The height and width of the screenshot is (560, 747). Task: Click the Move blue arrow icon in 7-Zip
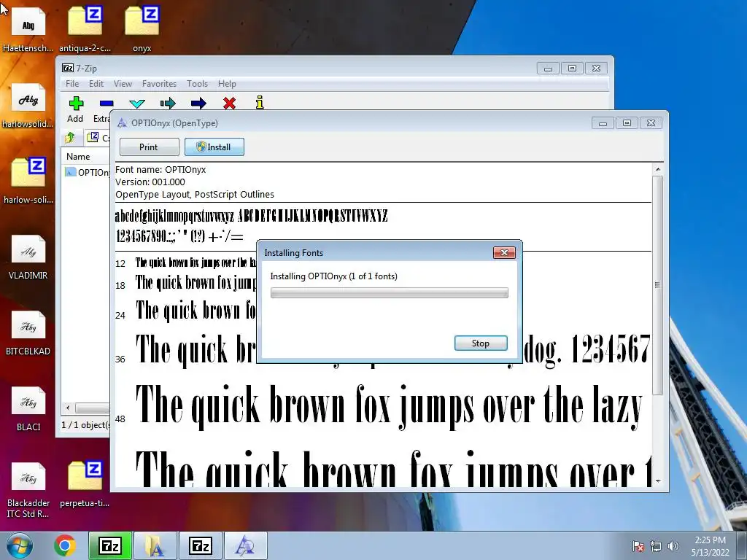point(198,103)
